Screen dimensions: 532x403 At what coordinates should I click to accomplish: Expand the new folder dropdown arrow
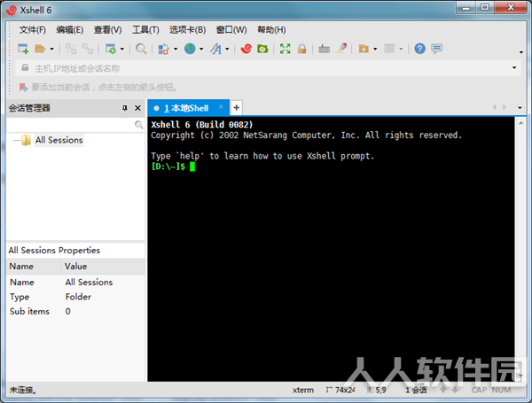coord(375,49)
